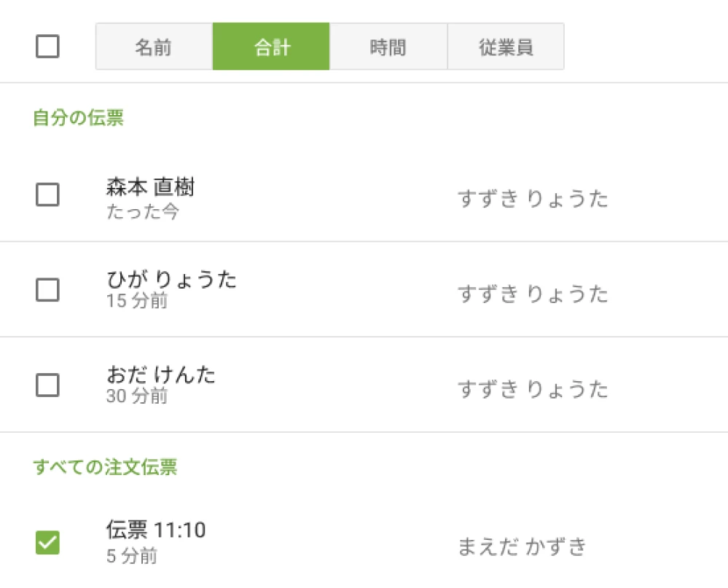
Task: Sort tickets by 時間
Action: coord(388,46)
